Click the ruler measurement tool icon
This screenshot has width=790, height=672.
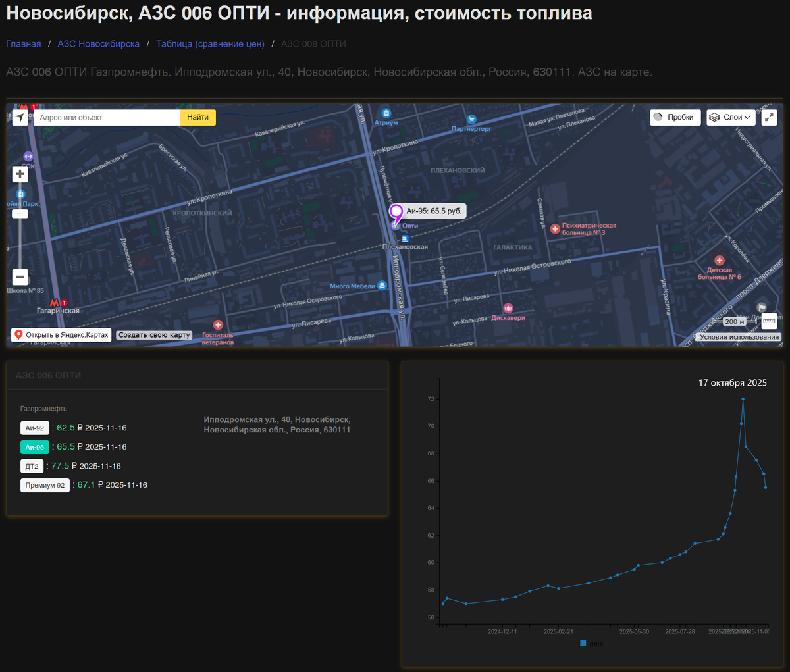(x=769, y=321)
